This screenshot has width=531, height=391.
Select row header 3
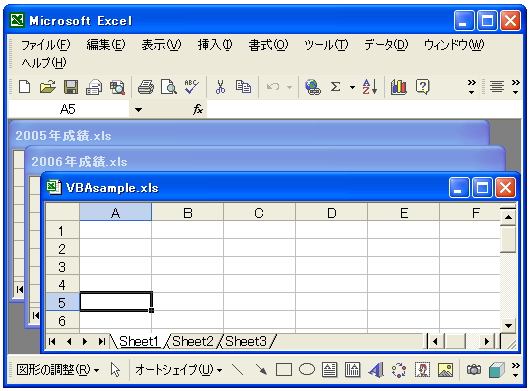click(x=62, y=267)
